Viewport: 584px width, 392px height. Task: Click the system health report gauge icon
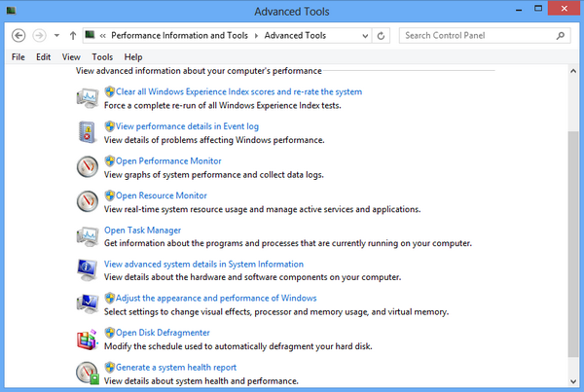[x=88, y=373]
